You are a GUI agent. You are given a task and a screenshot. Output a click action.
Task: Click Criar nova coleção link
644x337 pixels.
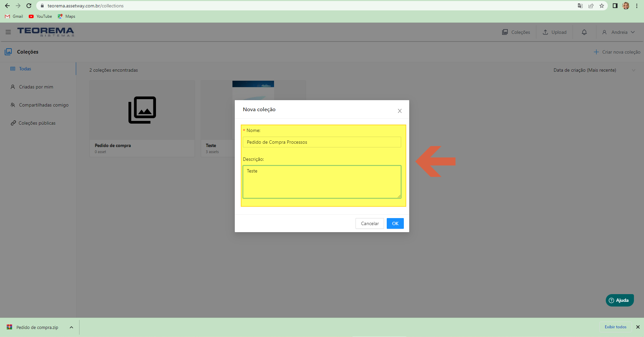coord(617,52)
